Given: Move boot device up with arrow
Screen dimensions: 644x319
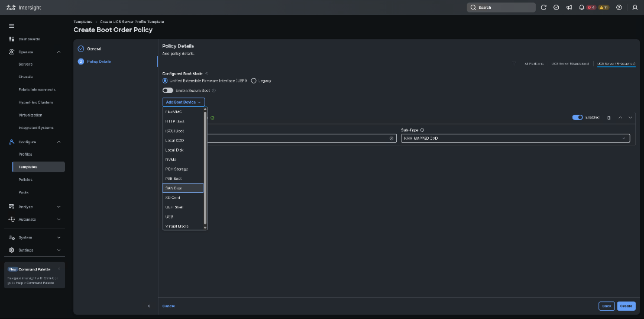Looking at the screenshot, I should pyautogui.click(x=620, y=118).
